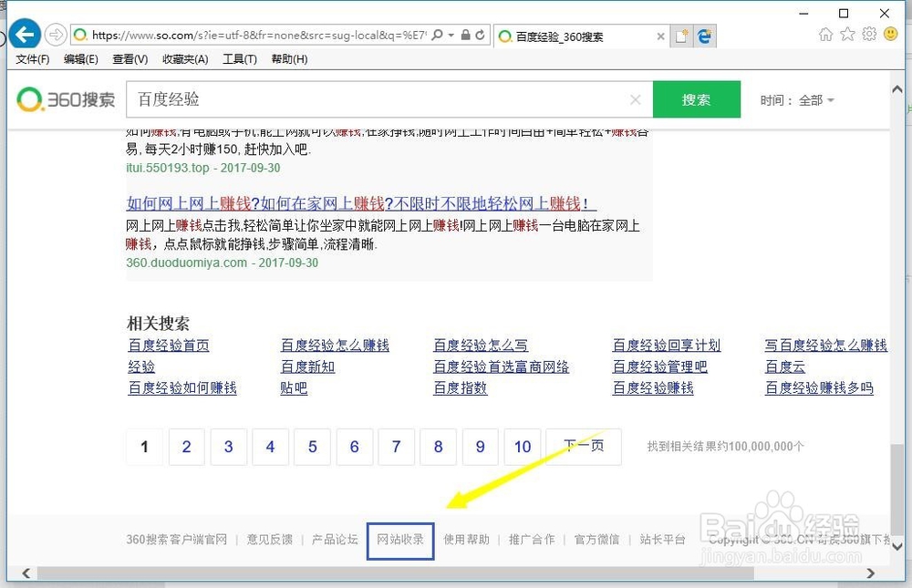Click the 下一页 next page button

click(x=584, y=447)
